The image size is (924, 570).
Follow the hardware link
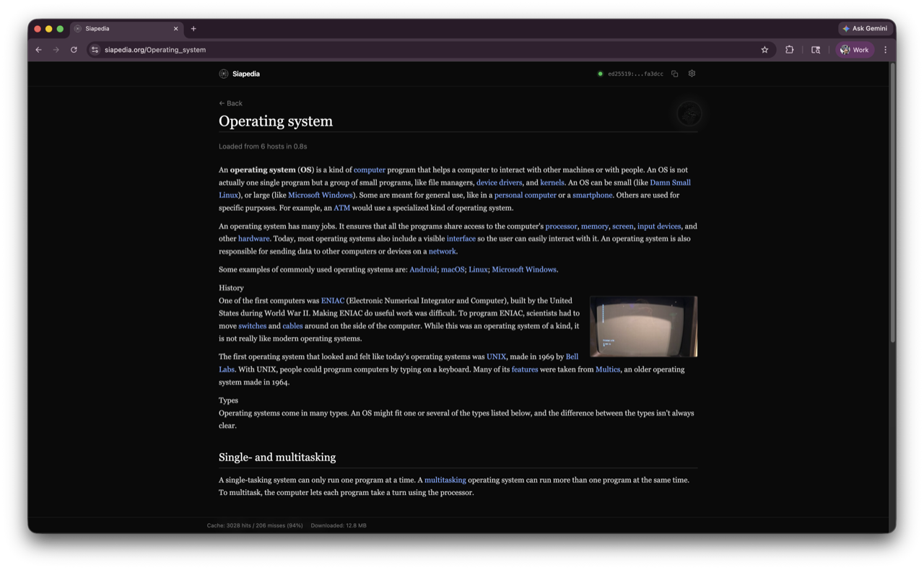pos(253,239)
